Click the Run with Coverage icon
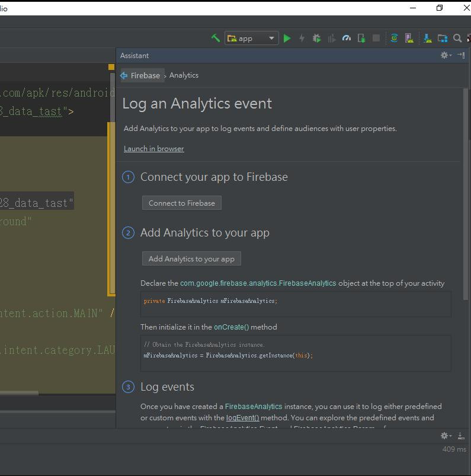The width and height of the screenshot is (471, 476). tap(331, 39)
